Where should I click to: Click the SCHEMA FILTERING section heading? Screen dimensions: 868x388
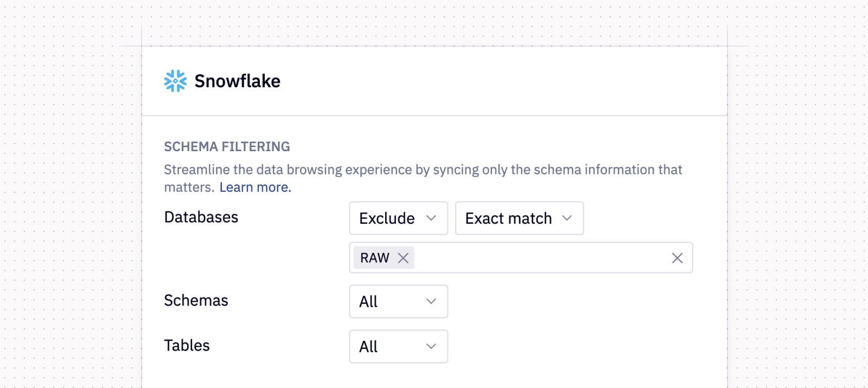(227, 147)
